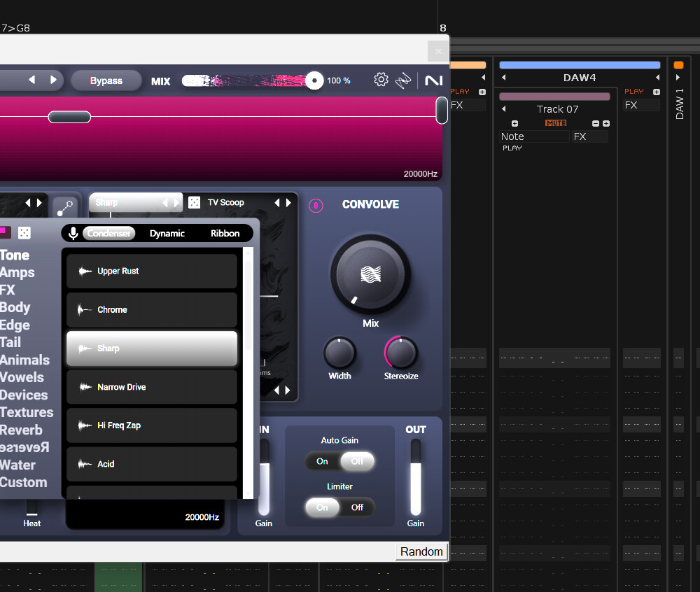Click the microphone icon next to Condenser
This screenshot has height=592, width=700.
73,233
